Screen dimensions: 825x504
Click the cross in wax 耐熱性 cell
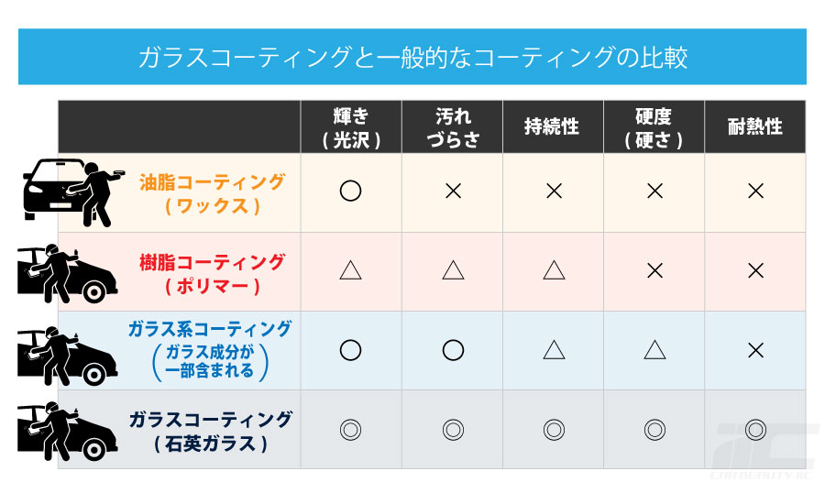point(755,191)
